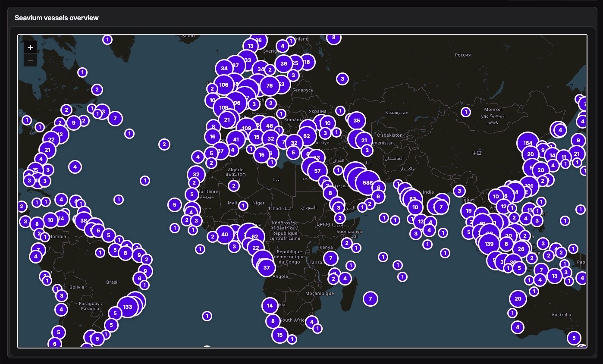
Task: Expand the 63 cluster beside India
Action: pyautogui.click(x=413, y=199)
